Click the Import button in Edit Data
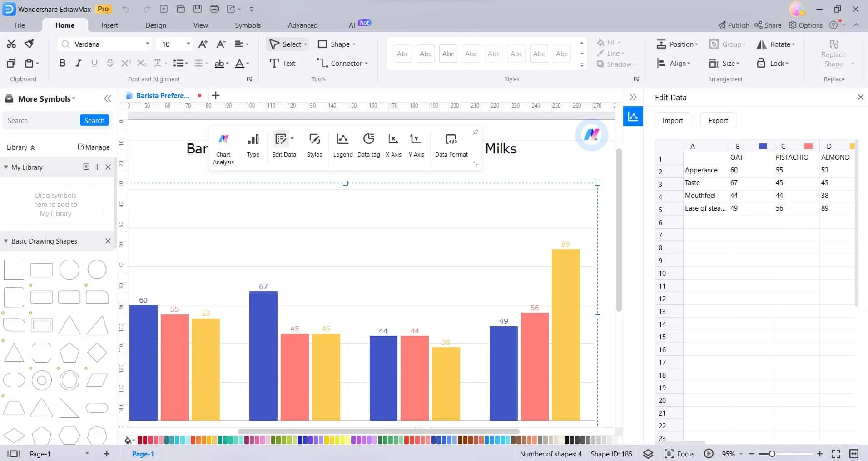The width and height of the screenshot is (868, 461). click(x=672, y=120)
